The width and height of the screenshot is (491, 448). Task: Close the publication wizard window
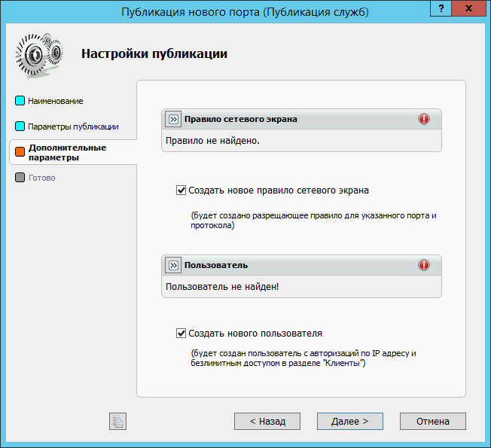coord(468,8)
